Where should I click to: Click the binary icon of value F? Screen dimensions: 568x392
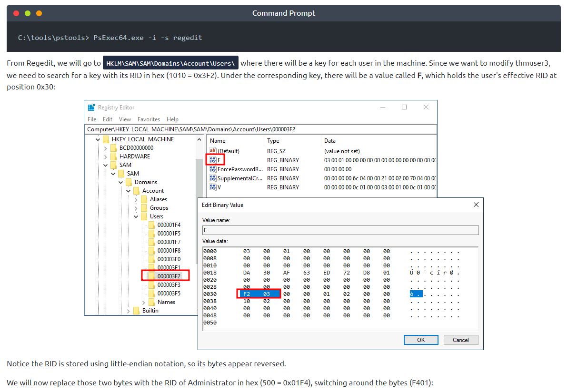click(x=213, y=160)
